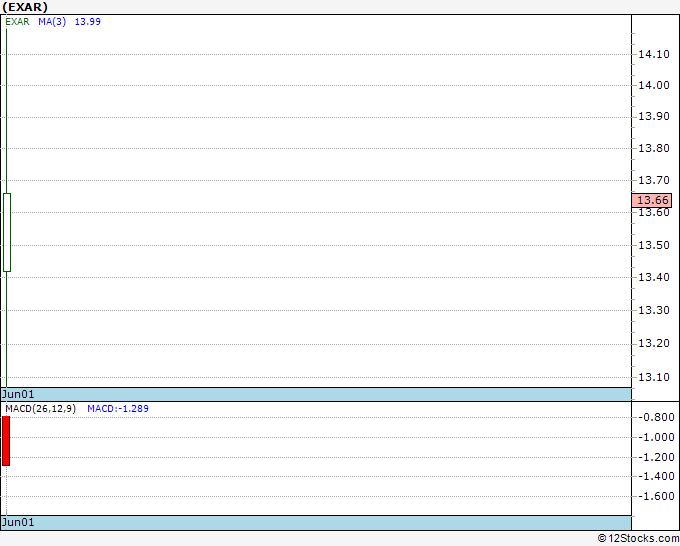Click the 13.50 price axis label
Image resolution: width=680 pixels, height=546 pixels.
tap(654, 245)
